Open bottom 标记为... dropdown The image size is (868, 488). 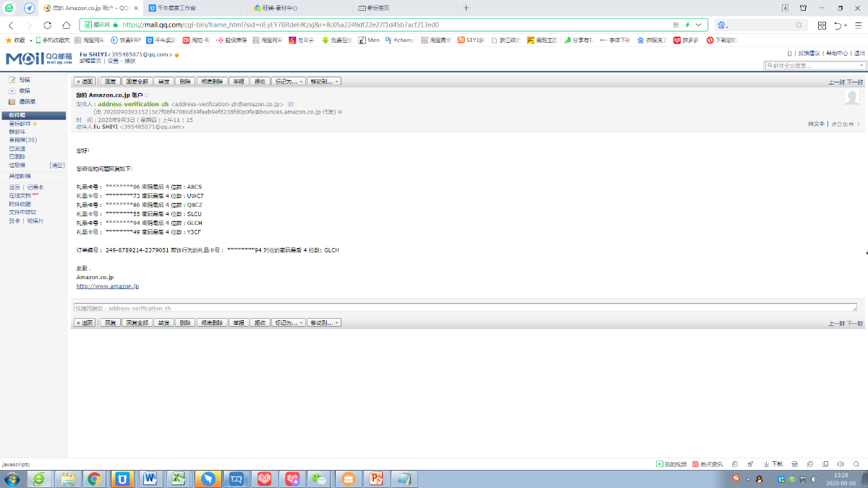[x=289, y=322]
